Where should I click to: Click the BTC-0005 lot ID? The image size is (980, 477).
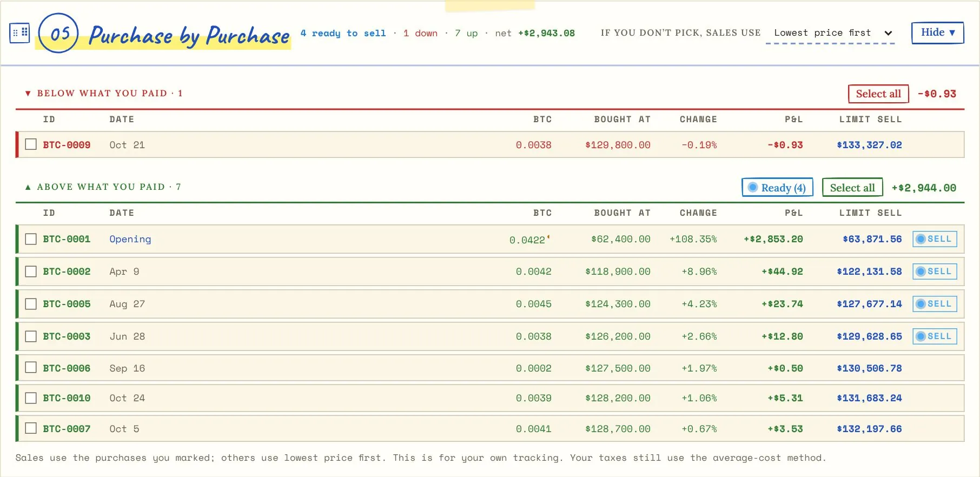tap(67, 304)
